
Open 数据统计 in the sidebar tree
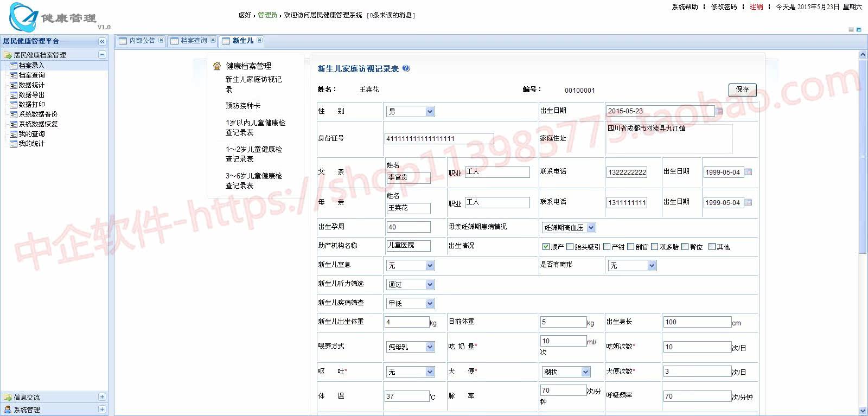click(x=31, y=85)
